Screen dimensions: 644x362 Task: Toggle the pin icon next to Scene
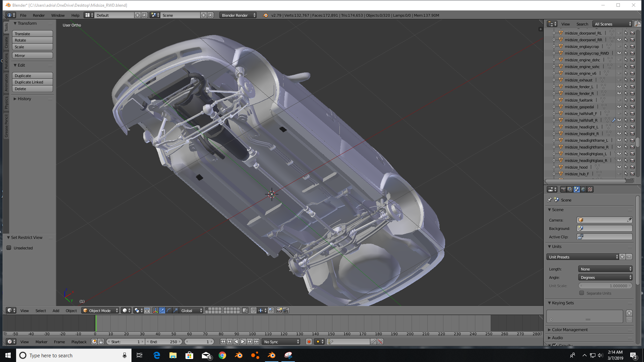549,200
